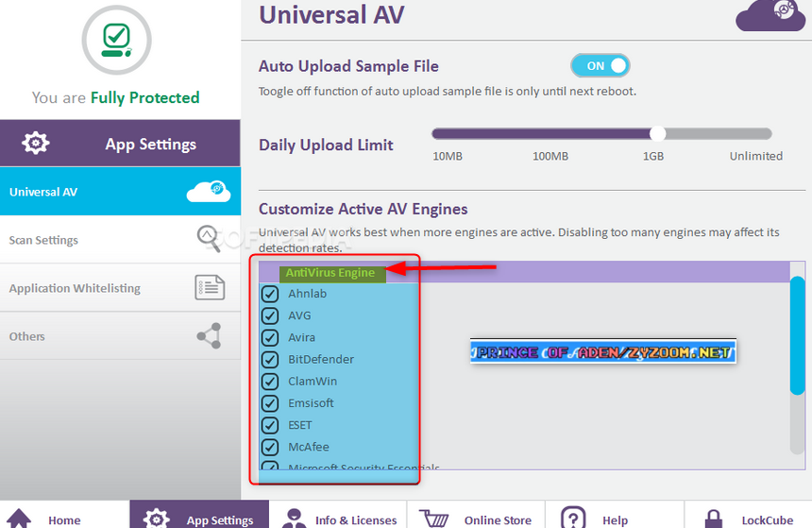Uncheck the Avira engine checkbox
The image size is (812, 528).
click(x=270, y=337)
